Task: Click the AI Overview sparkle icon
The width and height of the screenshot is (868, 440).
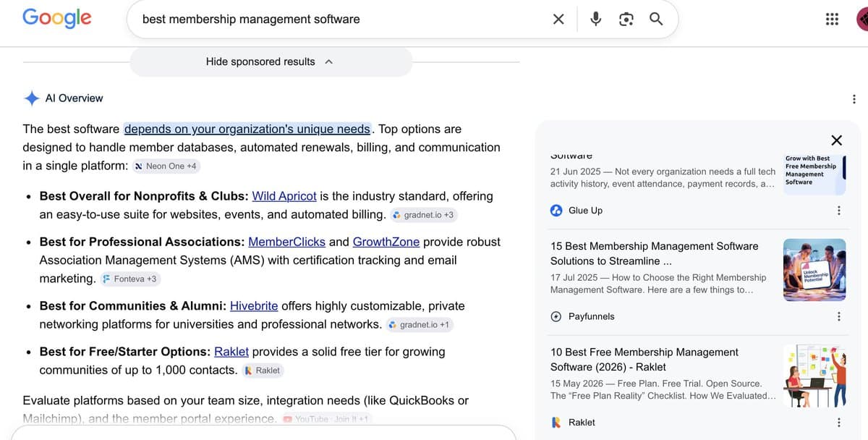Action: (31, 98)
